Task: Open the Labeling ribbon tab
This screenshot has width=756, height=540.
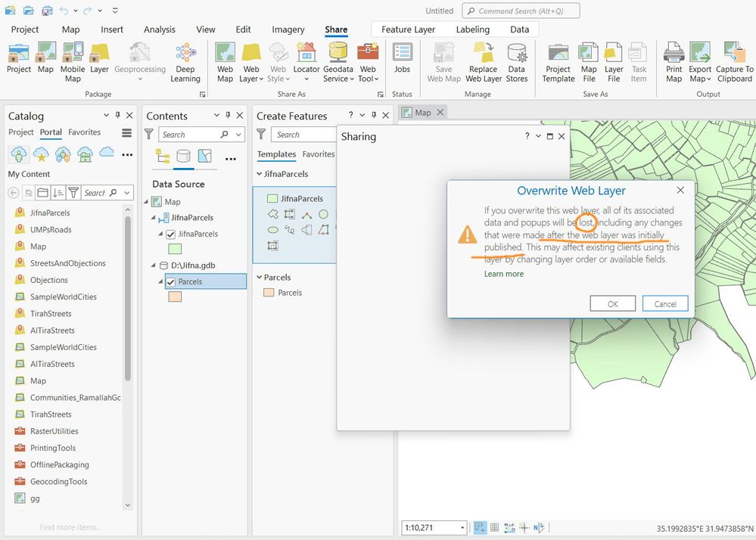Action: (x=472, y=29)
